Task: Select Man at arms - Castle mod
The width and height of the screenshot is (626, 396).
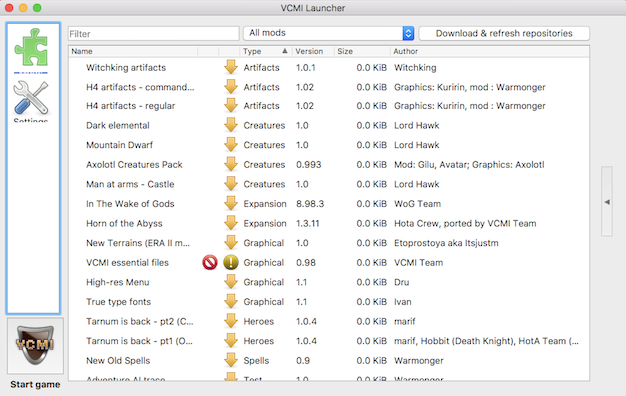Action: tap(329, 184)
